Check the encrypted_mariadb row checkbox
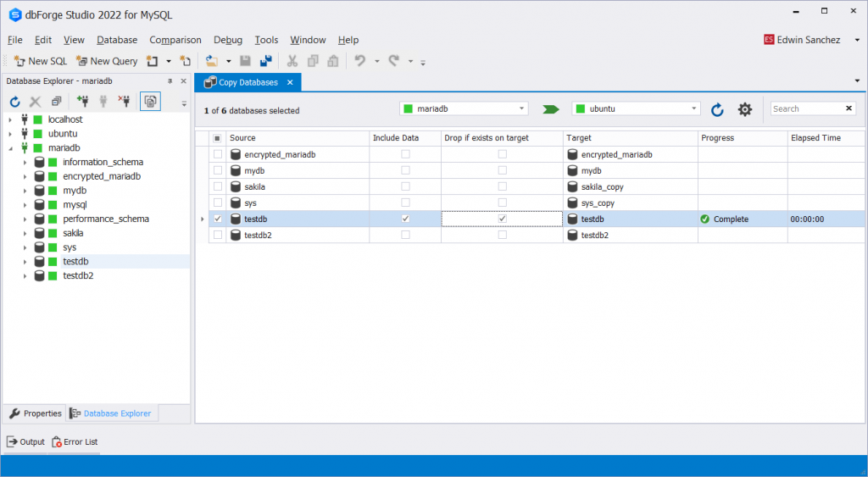This screenshot has width=868, height=477. click(218, 154)
